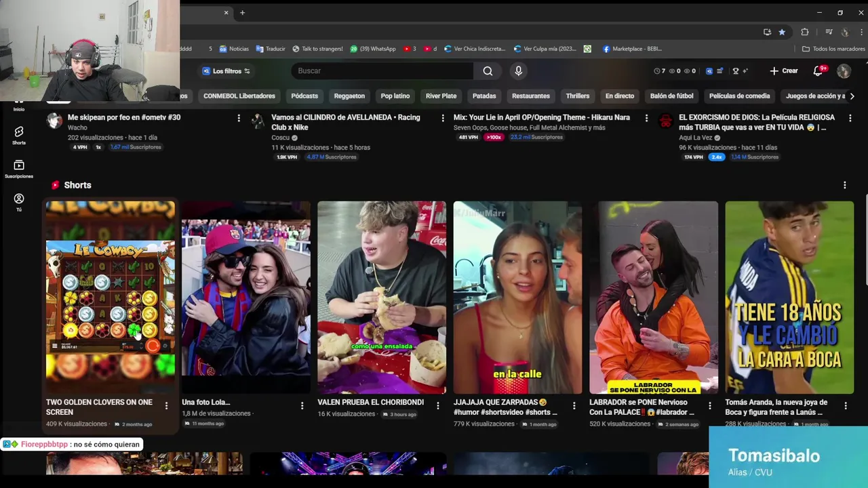Open options for Tomás Aranda short

[846, 406]
